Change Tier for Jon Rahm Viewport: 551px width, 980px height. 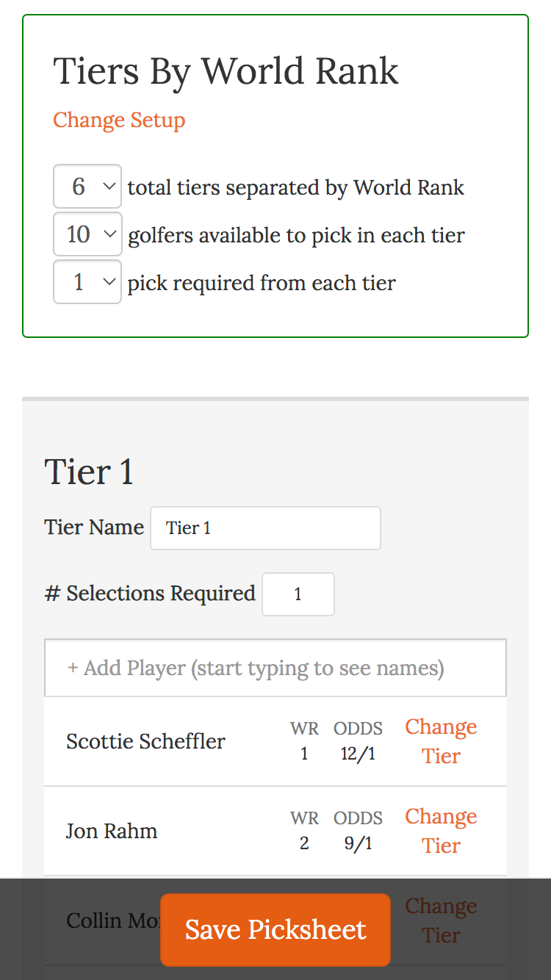[x=441, y=830]
